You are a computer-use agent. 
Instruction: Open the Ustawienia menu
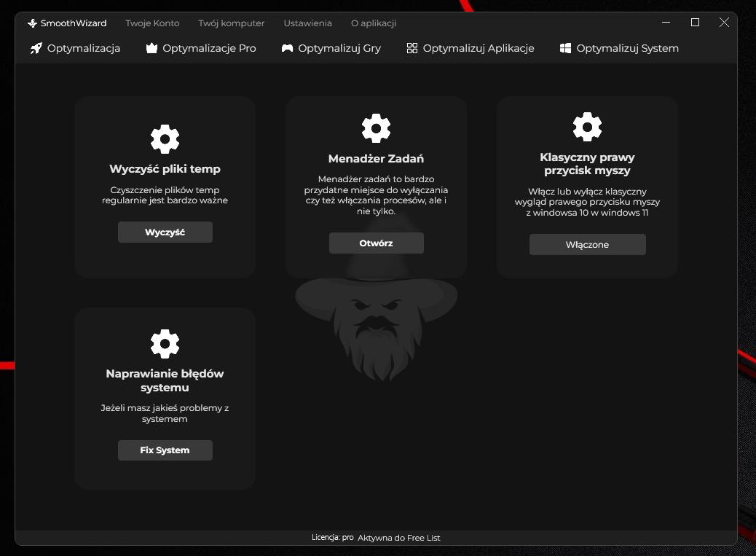point(307,23)
